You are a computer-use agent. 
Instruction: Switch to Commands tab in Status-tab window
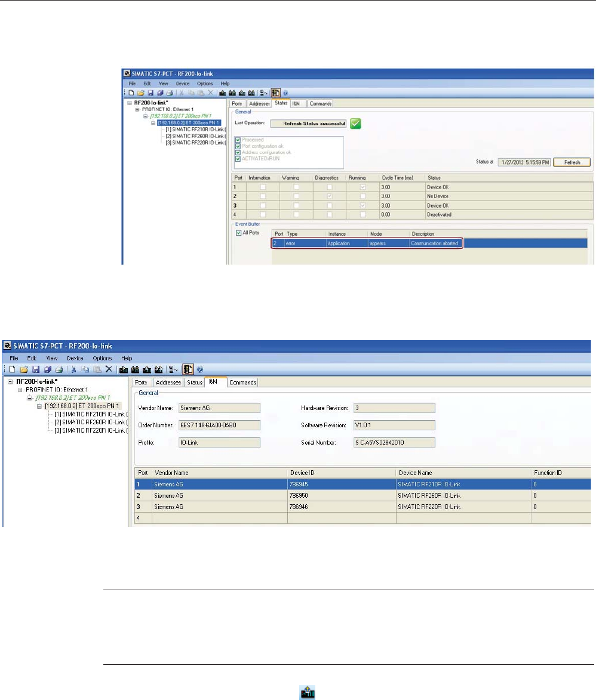[320, 104]
